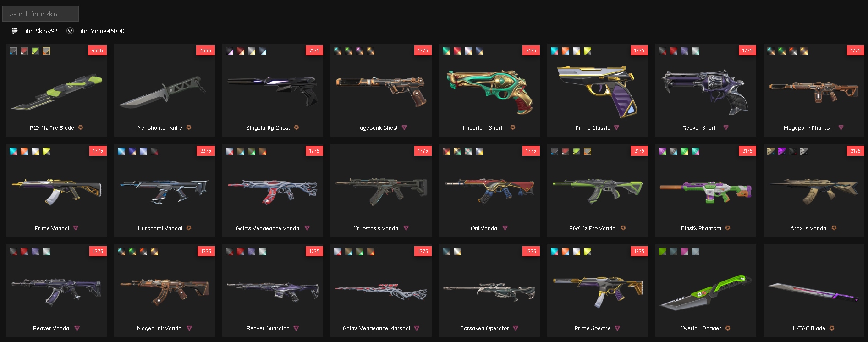Click the tier icon beside Xenohunter Knife

pyautogui.click(x=189, y=127)
